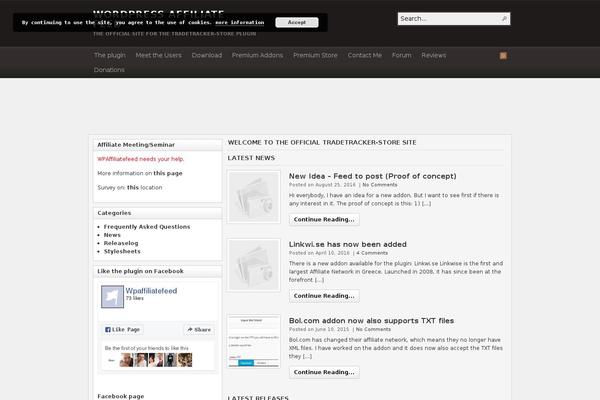Click the Facebook Like Page button
The image size is (600, 400).
click(122, 330)
